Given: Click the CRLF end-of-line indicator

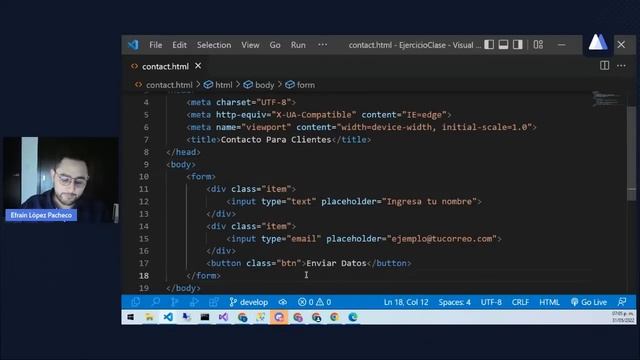Looking at the screenshot, I should tap(520, 302).
